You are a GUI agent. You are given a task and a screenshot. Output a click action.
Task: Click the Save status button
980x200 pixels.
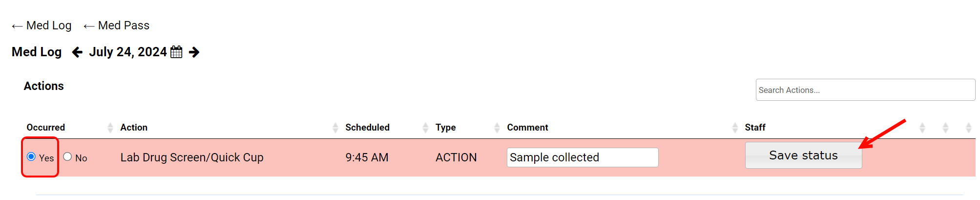[803, 156]
